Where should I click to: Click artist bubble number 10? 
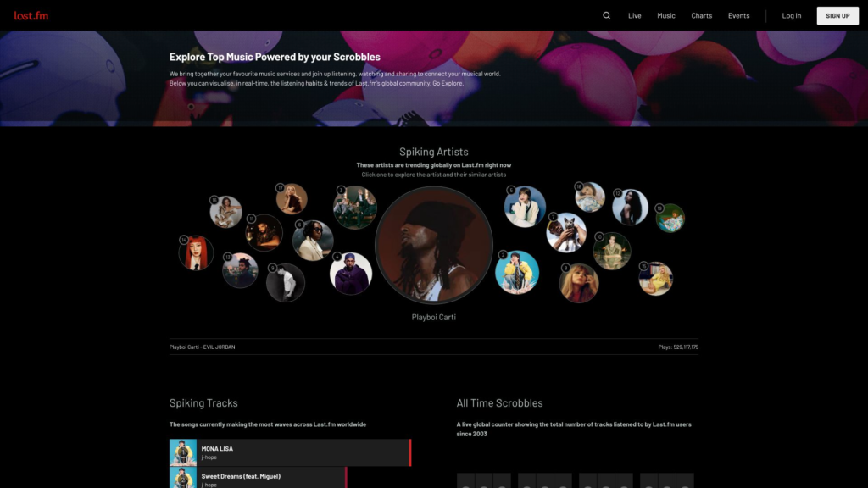(x=612, y=251)
